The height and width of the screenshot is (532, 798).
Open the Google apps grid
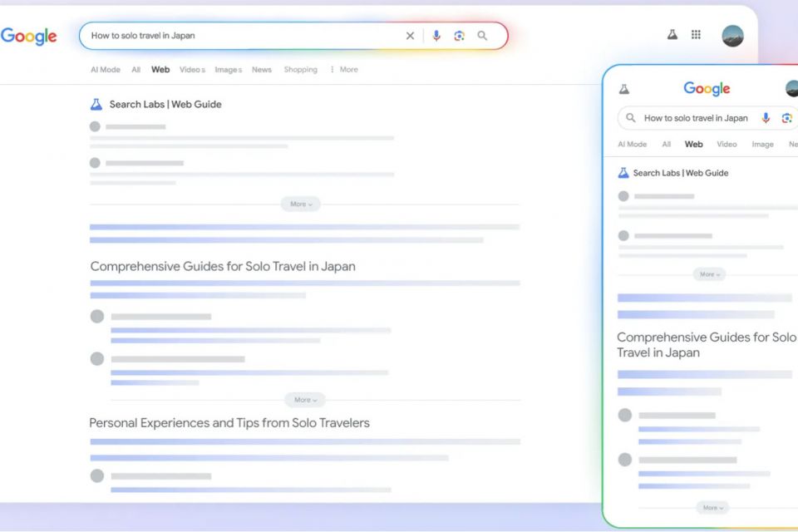696,35
